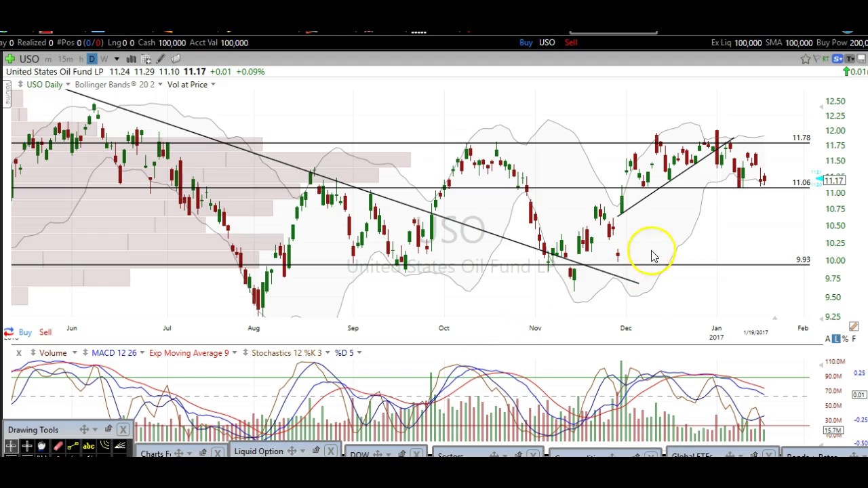868x488 pixels.
Task: Select the hand pan tool
Action: pos(41,446)
